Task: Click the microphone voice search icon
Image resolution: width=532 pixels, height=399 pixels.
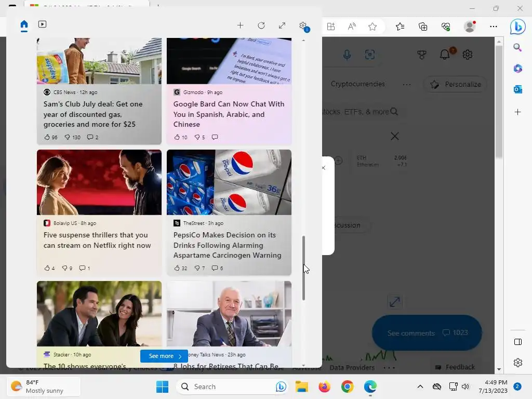Action: pyautogui.click(x=347, y=55)
